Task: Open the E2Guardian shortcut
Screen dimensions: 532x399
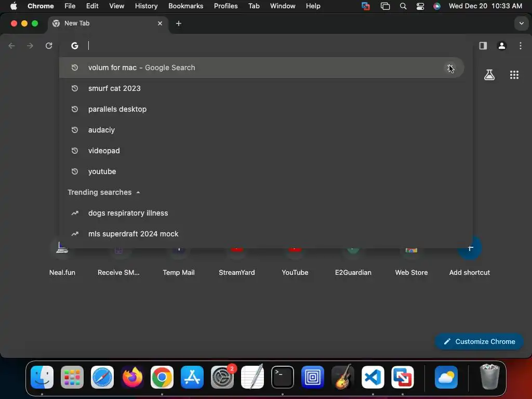Action: 353,260
